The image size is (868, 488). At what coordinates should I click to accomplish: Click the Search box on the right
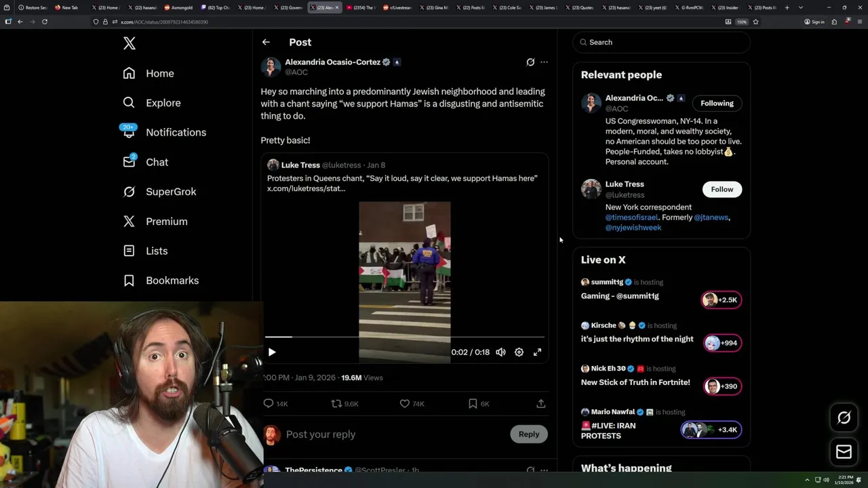coord(661,42)
